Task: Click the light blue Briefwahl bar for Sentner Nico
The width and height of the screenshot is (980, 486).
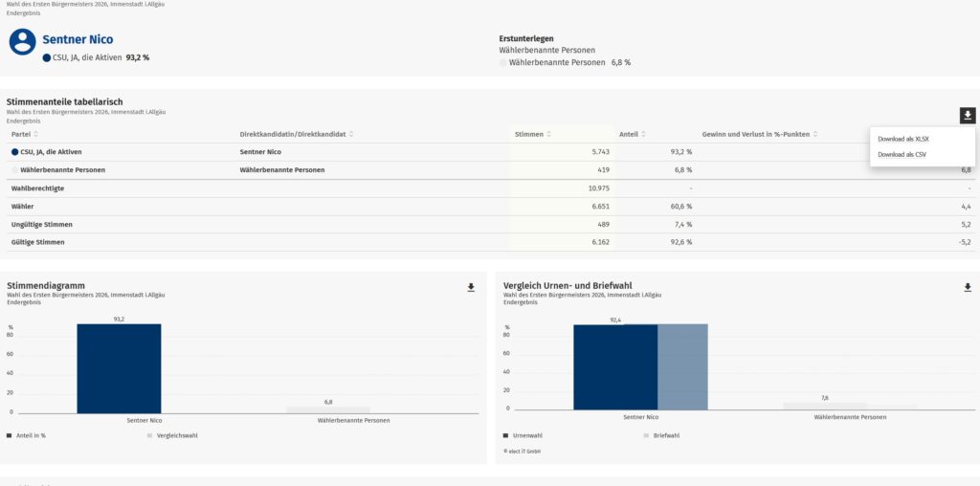Action: [682, 368]
